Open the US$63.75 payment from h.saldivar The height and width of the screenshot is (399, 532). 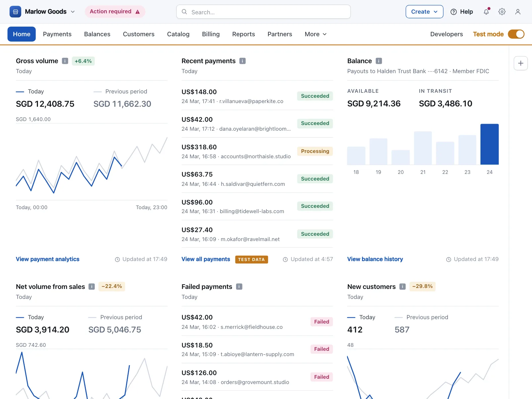pyautogui.click(x=257, y=179)
